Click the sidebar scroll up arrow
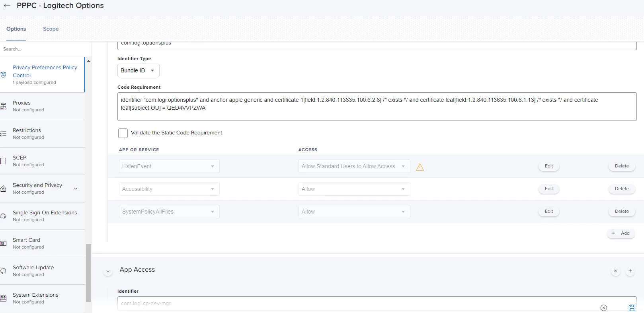 point(88,61)
